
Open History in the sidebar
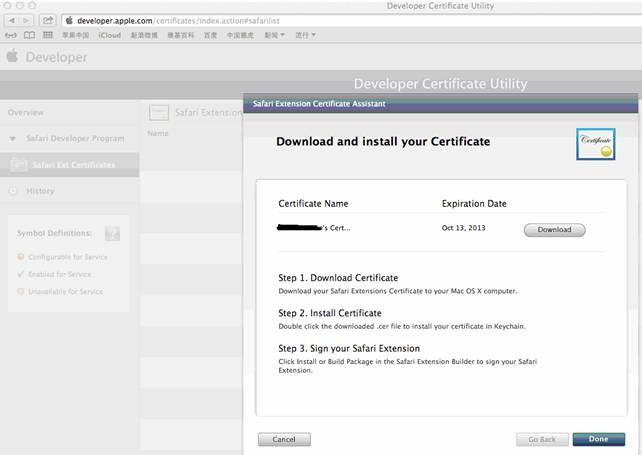(x=40, y=191)
